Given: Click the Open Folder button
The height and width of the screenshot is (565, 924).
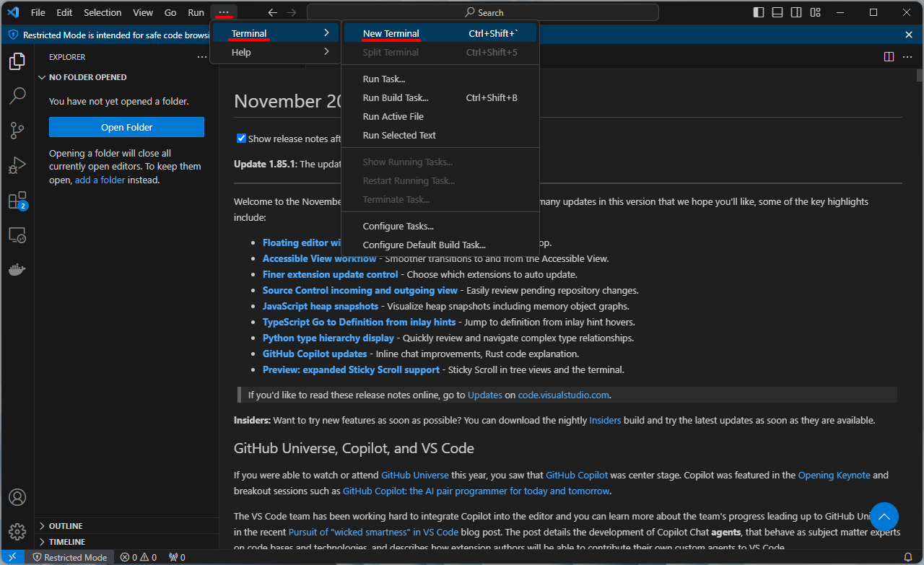Looking at the screenshot, I should click(x=126, y=127).
